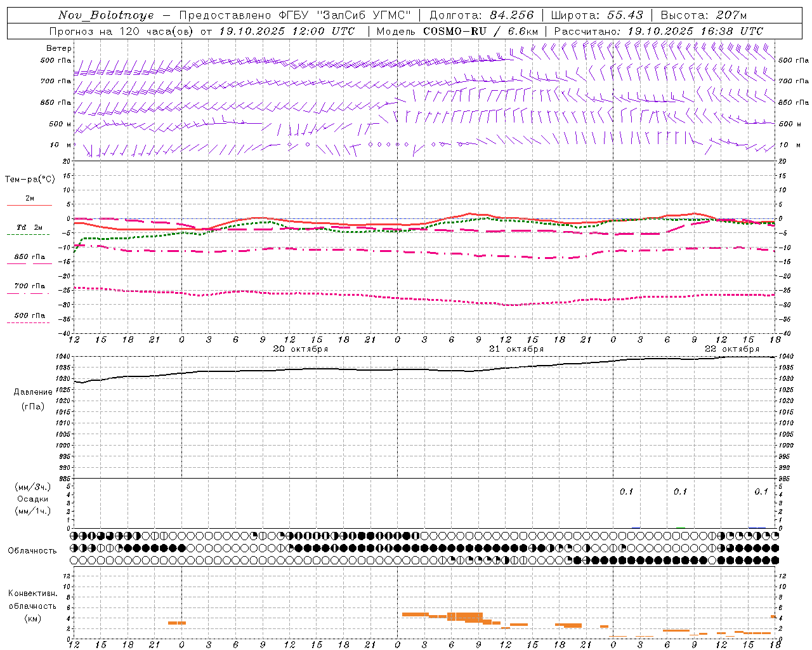Click the date label "21 октября"
This screenshot has width=812, height=650.
[x=516, y=348]
